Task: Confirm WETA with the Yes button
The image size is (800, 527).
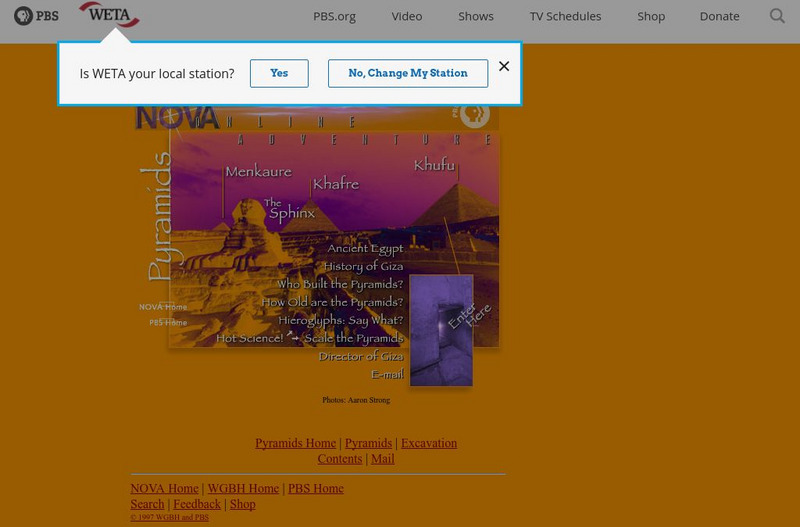Action: point(279,73)
